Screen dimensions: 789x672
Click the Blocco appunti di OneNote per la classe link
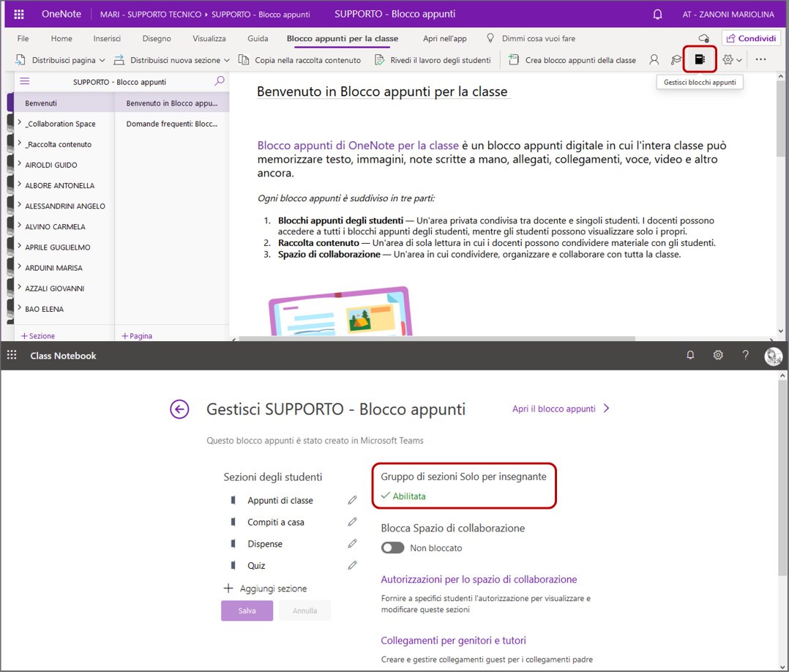tap(359, 146)
